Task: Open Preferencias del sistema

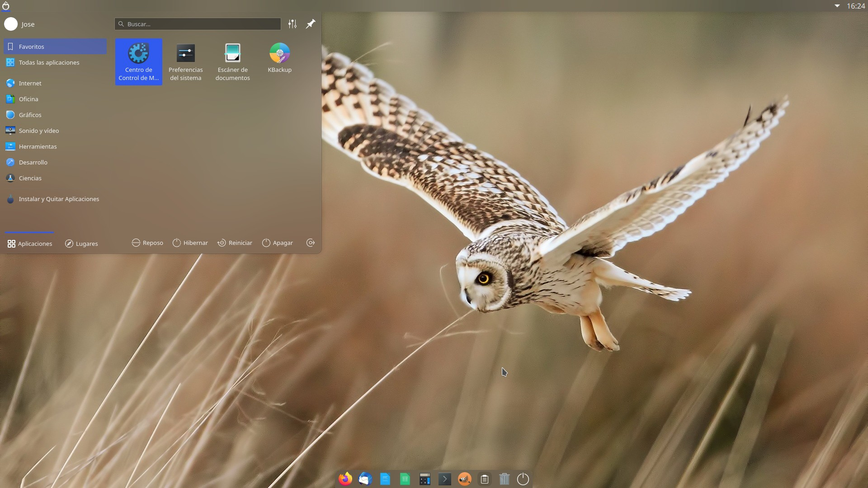Action: pyautogui.click(x=185, y=59)
